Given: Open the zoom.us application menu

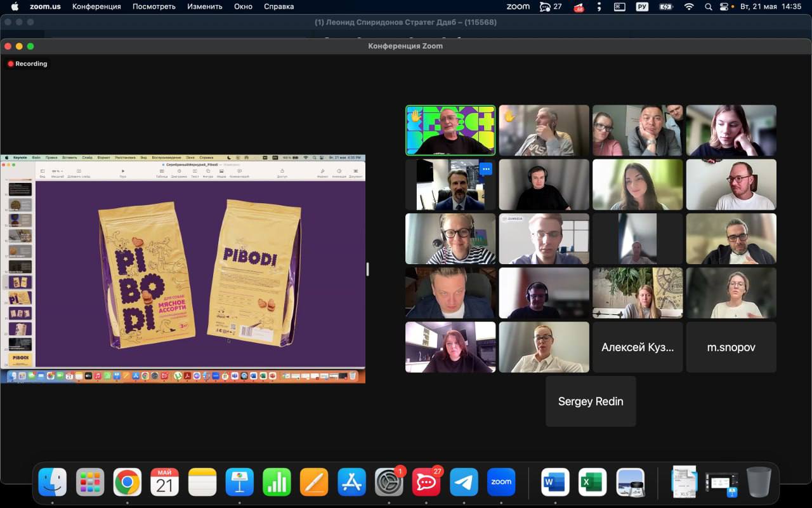Looking at the screenshot, I should [x=44, y=6].
